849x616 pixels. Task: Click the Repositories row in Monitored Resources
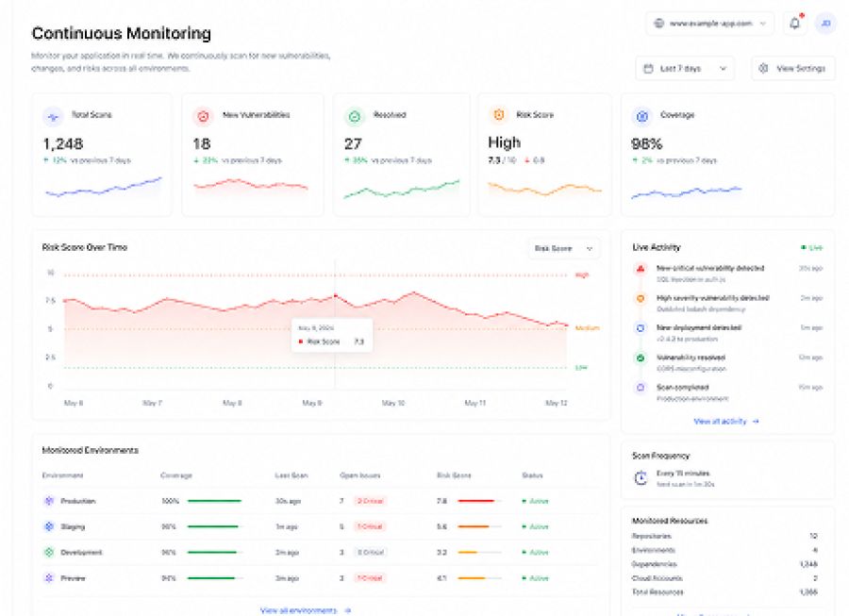pos(724,536)
